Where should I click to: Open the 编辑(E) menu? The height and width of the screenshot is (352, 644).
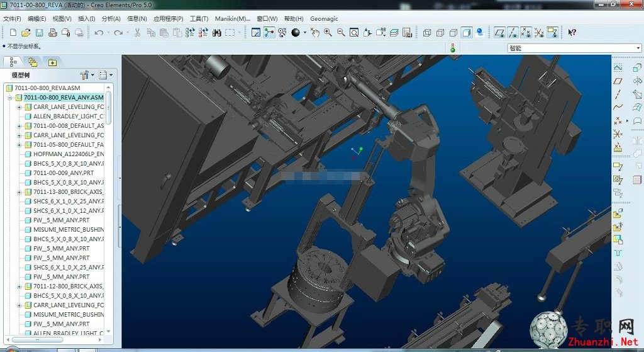[36, 19]
